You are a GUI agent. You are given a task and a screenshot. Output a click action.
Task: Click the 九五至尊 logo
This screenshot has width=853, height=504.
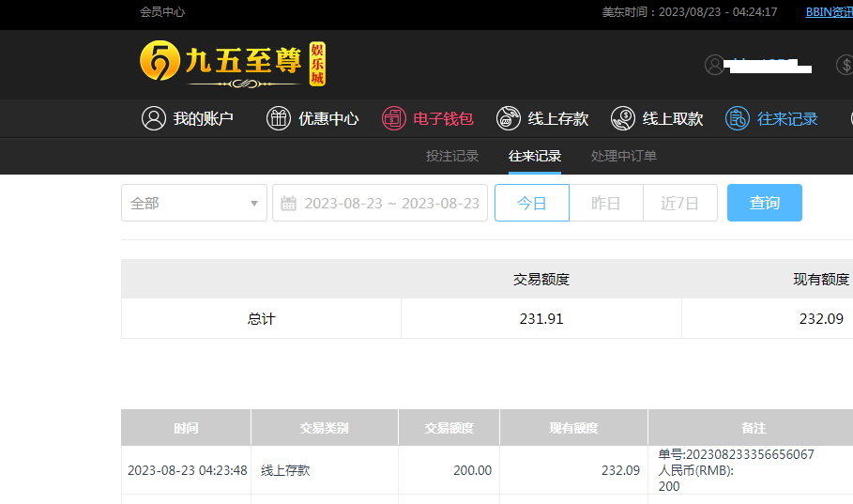tap(233, 64)
